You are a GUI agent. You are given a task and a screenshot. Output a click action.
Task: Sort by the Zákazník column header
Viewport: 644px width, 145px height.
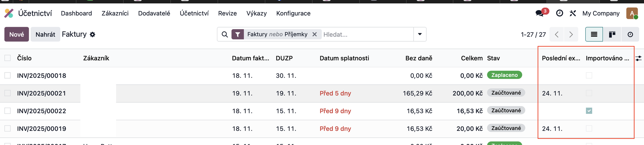coord(96,58)
